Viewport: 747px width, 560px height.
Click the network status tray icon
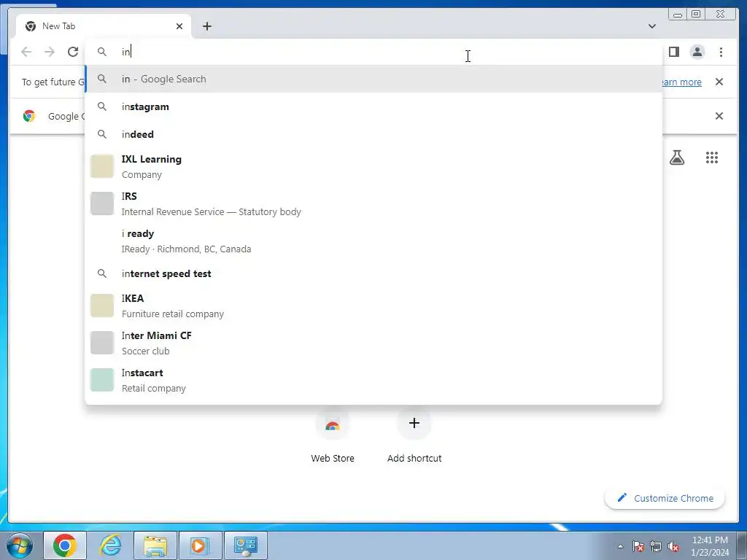point(656,546)
